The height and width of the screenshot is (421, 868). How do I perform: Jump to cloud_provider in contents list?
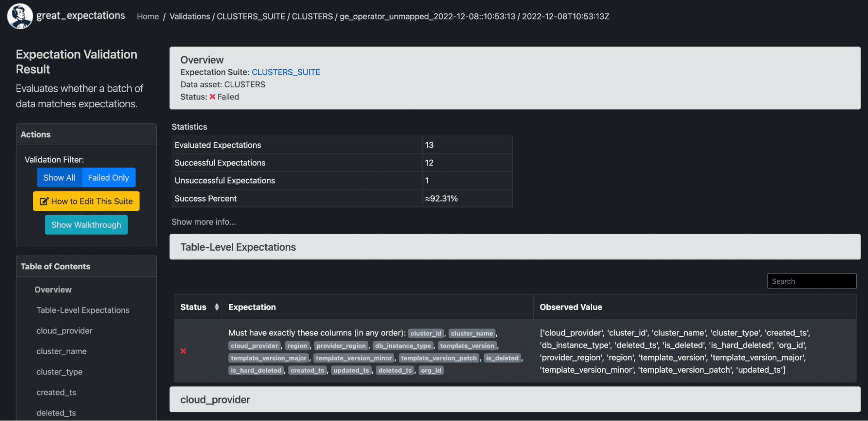tap(64, 331)
